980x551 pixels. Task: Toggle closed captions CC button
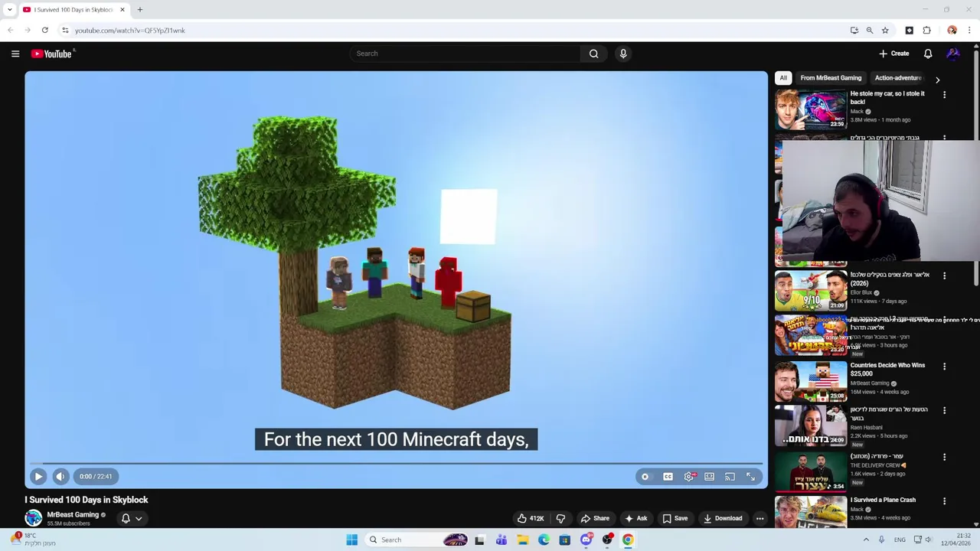pos(668,477)
